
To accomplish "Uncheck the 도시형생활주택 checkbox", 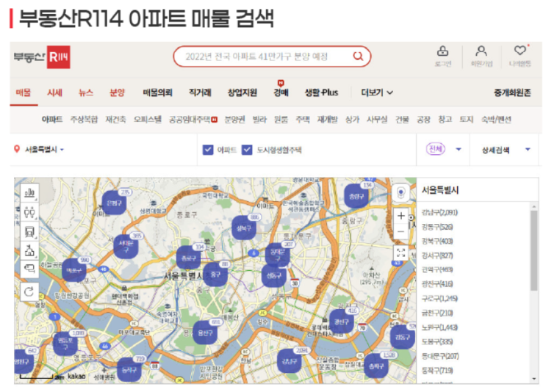I will pos(247,150).
